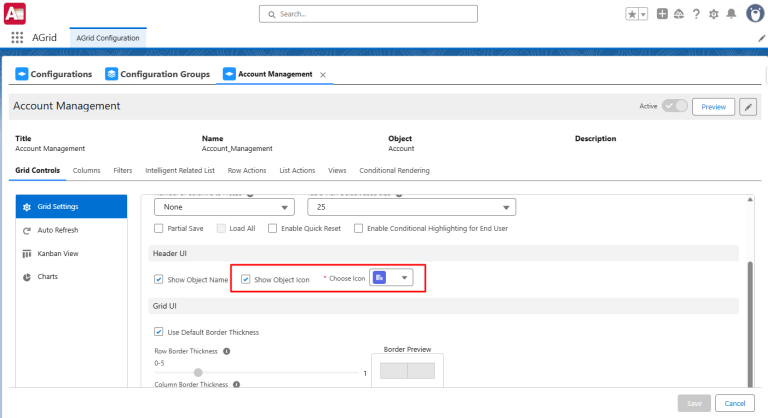Open the Configurations tab
Image resolution: width=768 pixels, height=418 pixels.
click(x=54, y=74)
